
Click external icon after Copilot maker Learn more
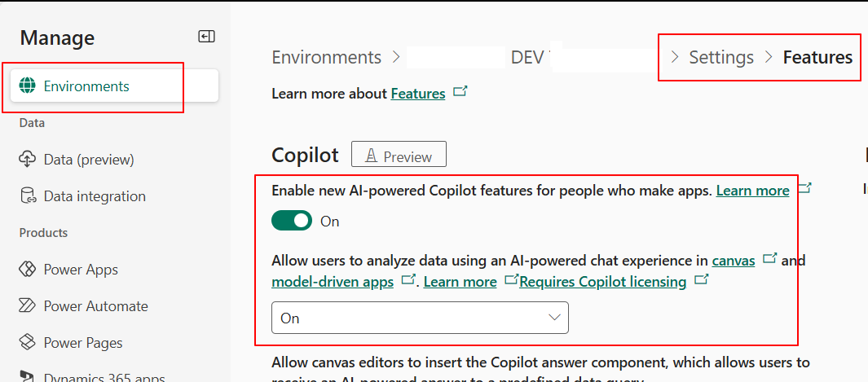click(804, 188)
